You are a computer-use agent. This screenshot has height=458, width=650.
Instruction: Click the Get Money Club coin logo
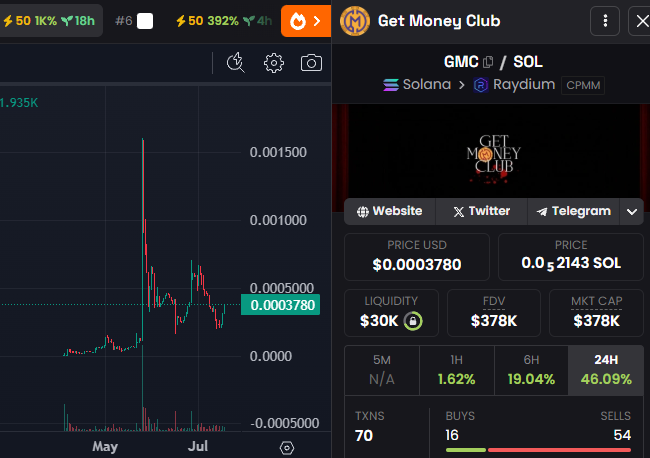click(x=355, y=21)
